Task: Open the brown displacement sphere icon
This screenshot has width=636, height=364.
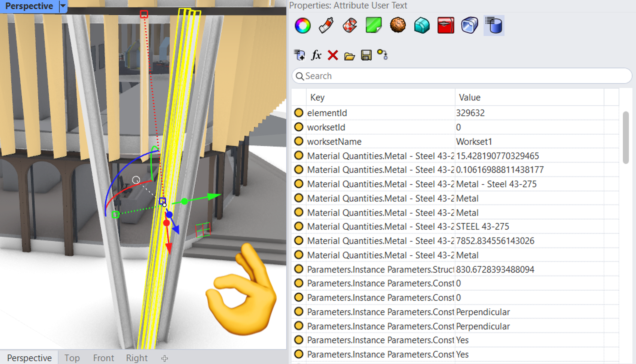Action: (x=398, y=25)
